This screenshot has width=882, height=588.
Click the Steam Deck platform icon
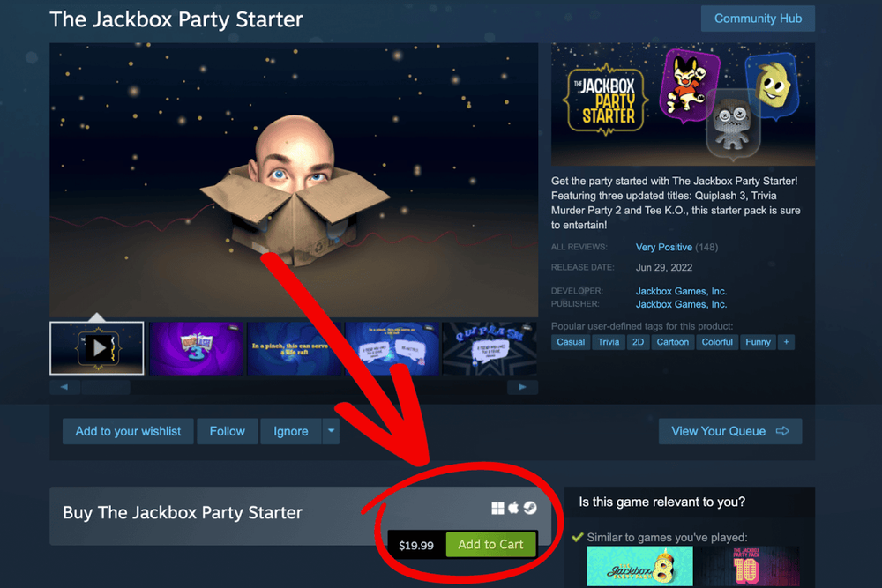[530, 508]
